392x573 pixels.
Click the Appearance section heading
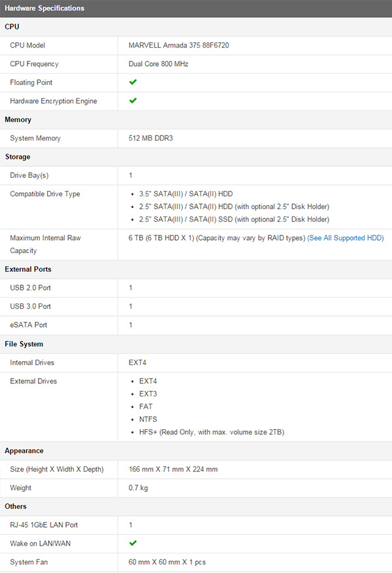click(24, 451)
